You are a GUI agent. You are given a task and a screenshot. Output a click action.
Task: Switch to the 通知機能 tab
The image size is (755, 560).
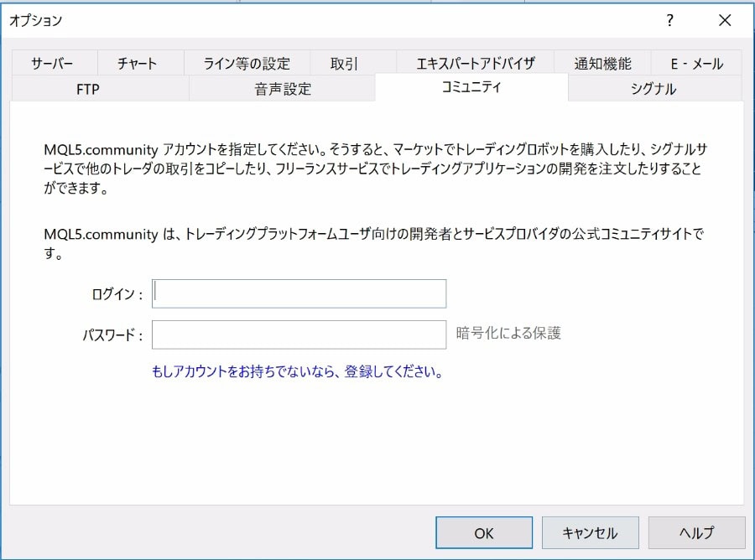602,63
